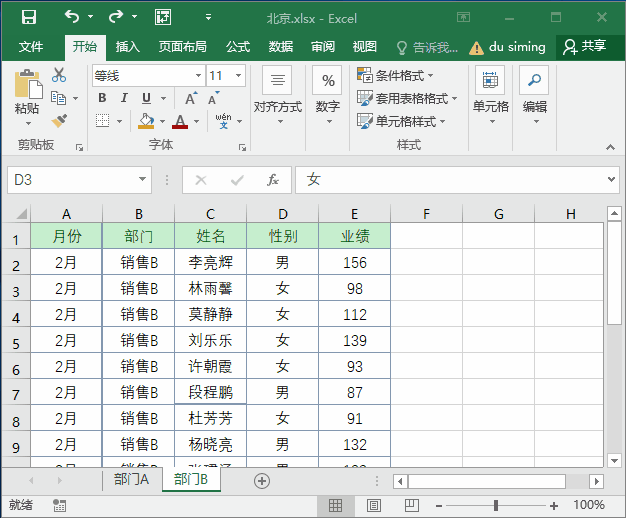Image resolution: width=626 pixels, height=518 pixels.
Task: Click the Name Box showing D3
Action: point(72,180)
